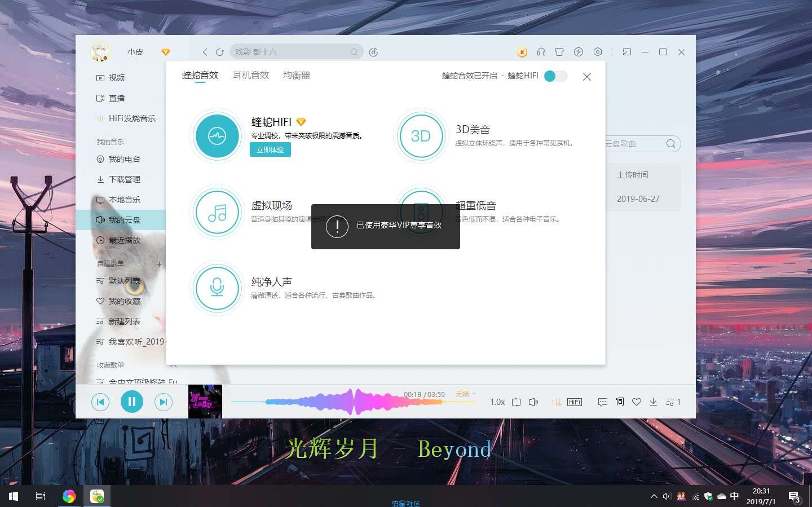This screenshot has width=812, height=507.
Task: Switch to the 蝰蛇音效 tab
Action: click(x=200, y=75)
